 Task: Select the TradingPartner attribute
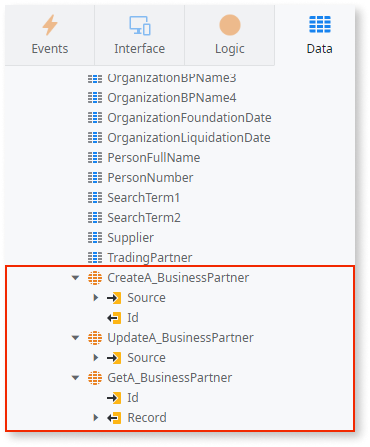pos(150,258)
